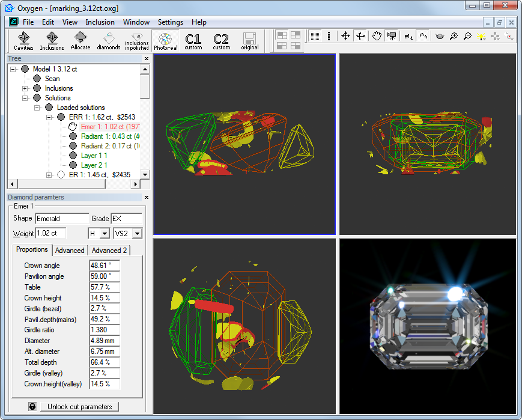This screenshot has width=522, height=420.
Task: Toggle visibility circle for ER 1 solution
Action: coord(61,175)
